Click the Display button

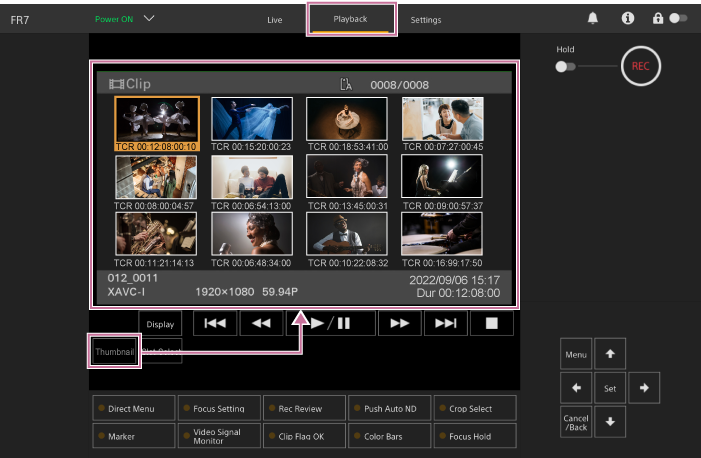160,324
